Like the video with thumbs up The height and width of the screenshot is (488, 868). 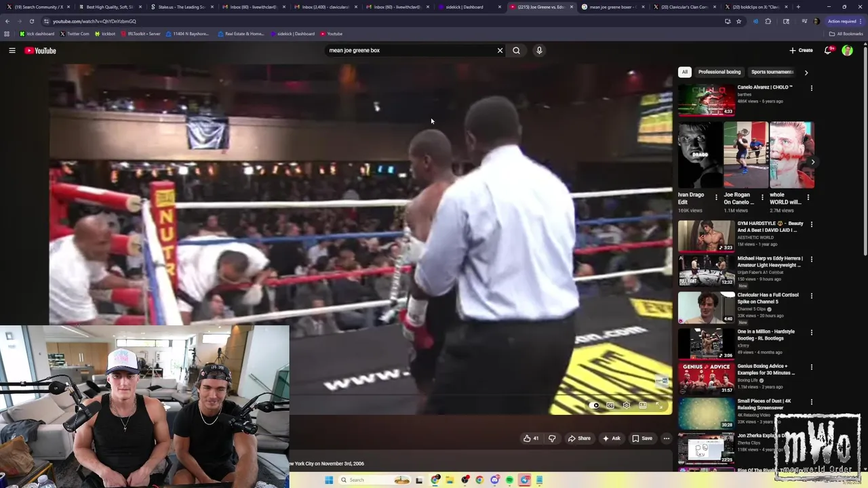(x=531, y=439)
